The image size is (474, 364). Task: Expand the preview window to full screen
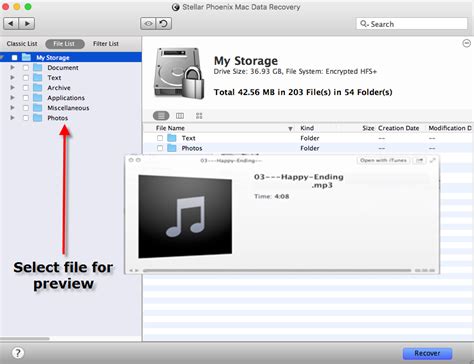433,161
